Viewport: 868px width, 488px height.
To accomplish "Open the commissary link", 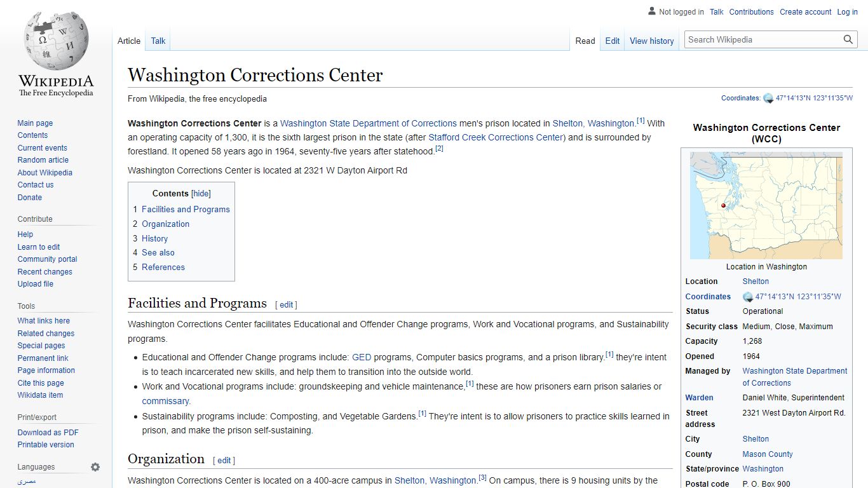I will point(166,401).
